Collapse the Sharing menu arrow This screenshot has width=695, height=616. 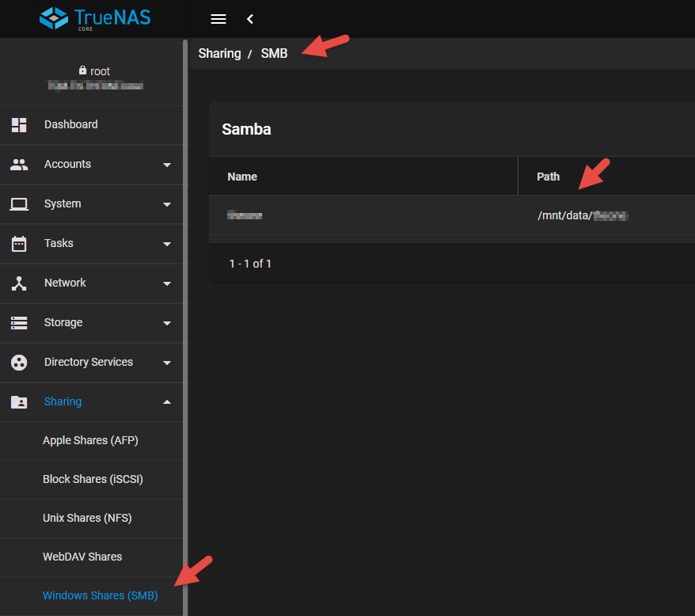pyautogui.click(x=167, y=401)
